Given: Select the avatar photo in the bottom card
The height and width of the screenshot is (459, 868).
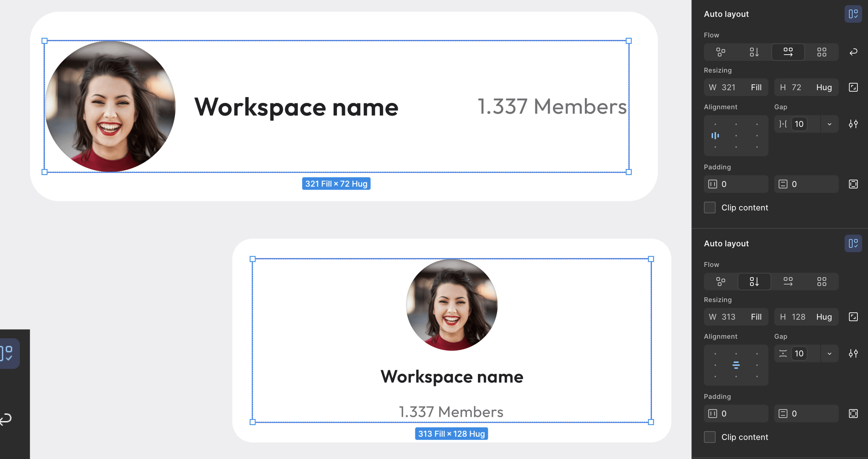Looking at the screenshot, I should pos(452,305).
